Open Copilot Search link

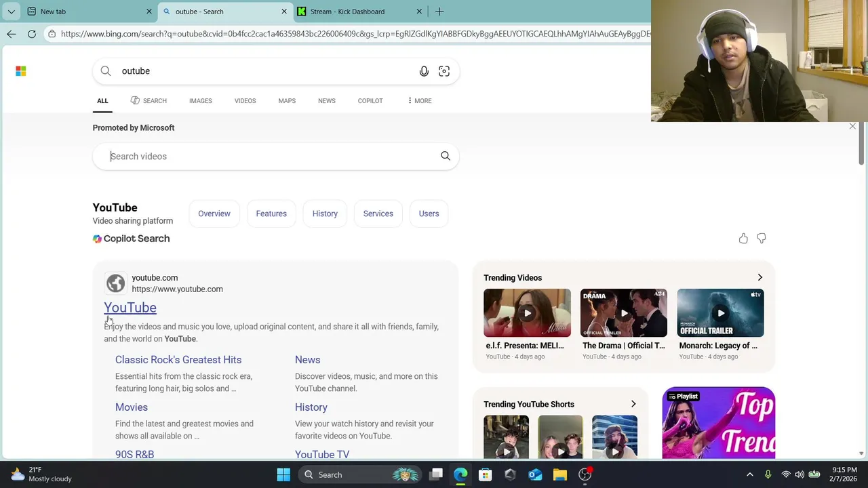pyautogui.click(x=132, y=239)
